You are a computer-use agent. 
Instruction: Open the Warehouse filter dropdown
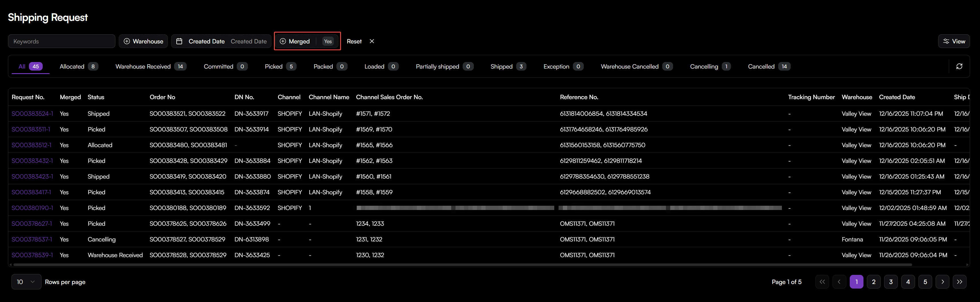click(143, 41)
